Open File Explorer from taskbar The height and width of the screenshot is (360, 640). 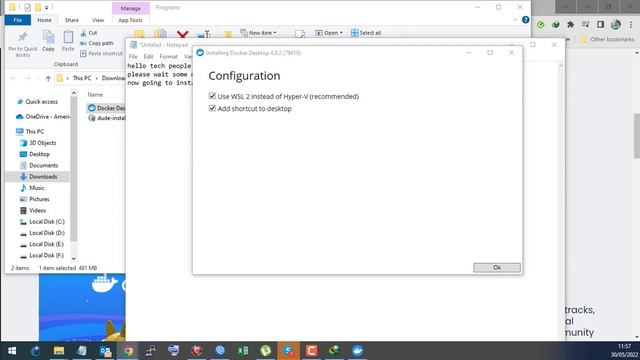point(59,351)
